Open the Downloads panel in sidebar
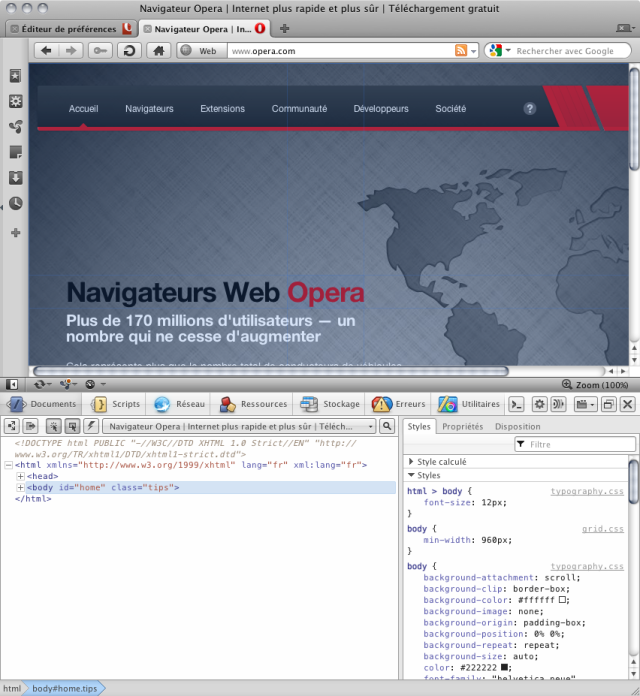The height and width of the screenshot is (696, 640). tap(16, 178)
